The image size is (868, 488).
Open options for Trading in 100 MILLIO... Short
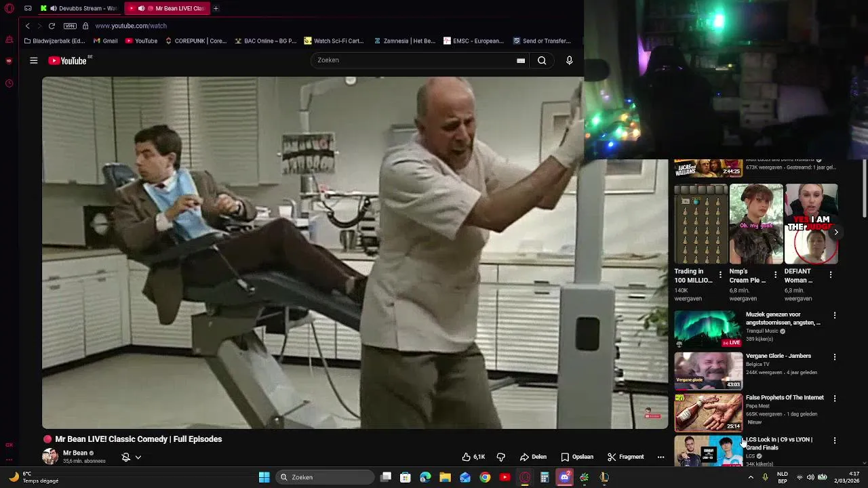pos(720,274)
